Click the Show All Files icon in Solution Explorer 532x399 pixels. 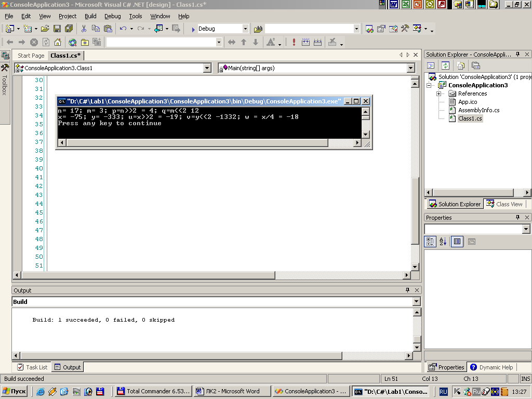(461, 65)
